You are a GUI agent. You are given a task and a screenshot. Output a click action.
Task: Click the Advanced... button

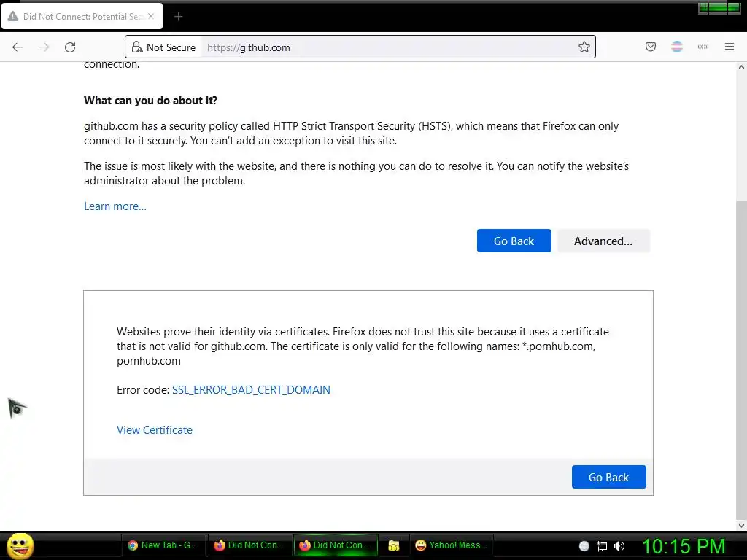[x=603, y=241]
